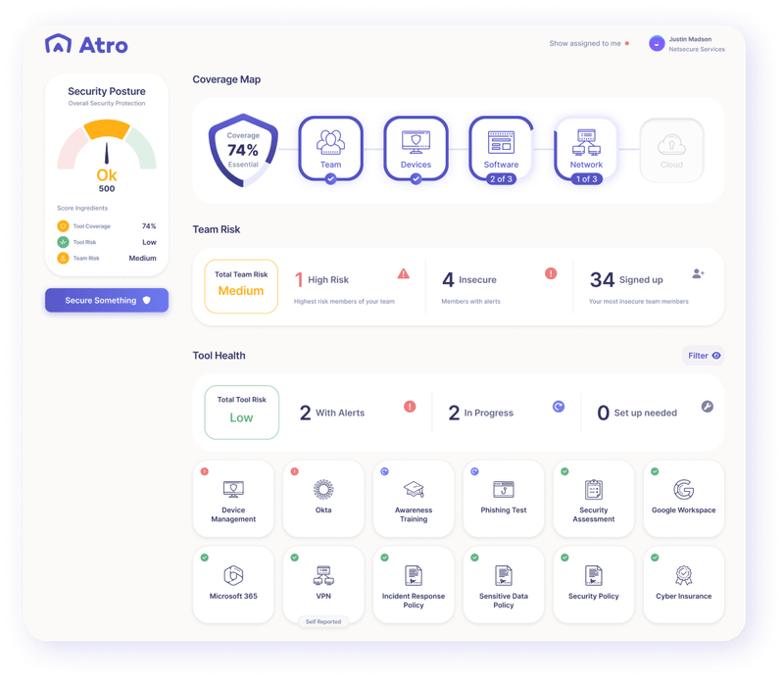Select the Software step showing 2 of 3
This screenshot has height=679, width=784.
coord(500,145)
